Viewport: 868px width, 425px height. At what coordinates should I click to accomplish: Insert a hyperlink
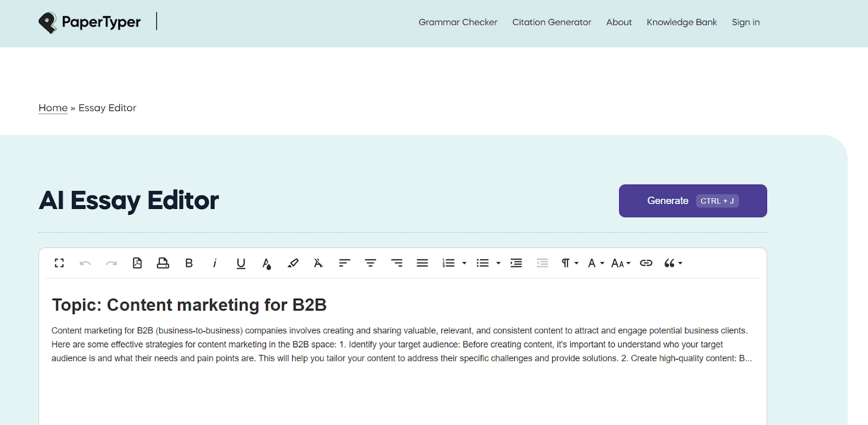click(646, 263)
